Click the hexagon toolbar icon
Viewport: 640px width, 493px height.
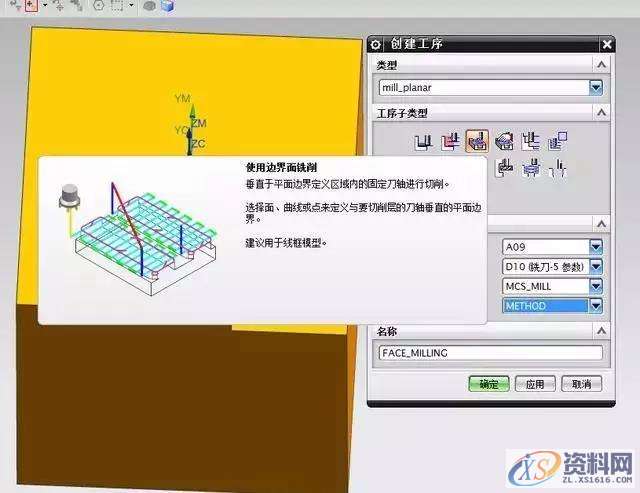pos(99,5)
